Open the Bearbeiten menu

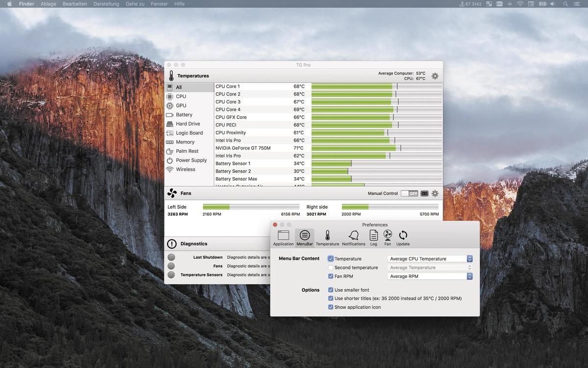(74, 4)
